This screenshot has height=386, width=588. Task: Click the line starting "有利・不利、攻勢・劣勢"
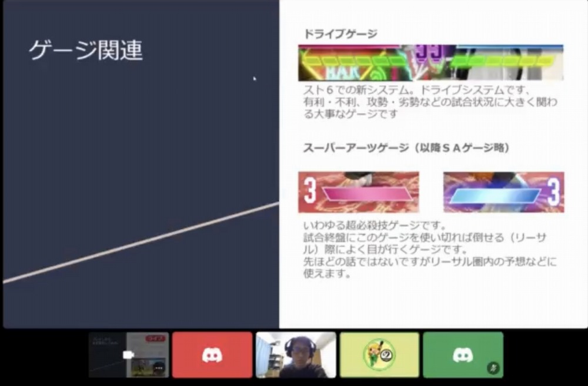click(x=430, y=102)
